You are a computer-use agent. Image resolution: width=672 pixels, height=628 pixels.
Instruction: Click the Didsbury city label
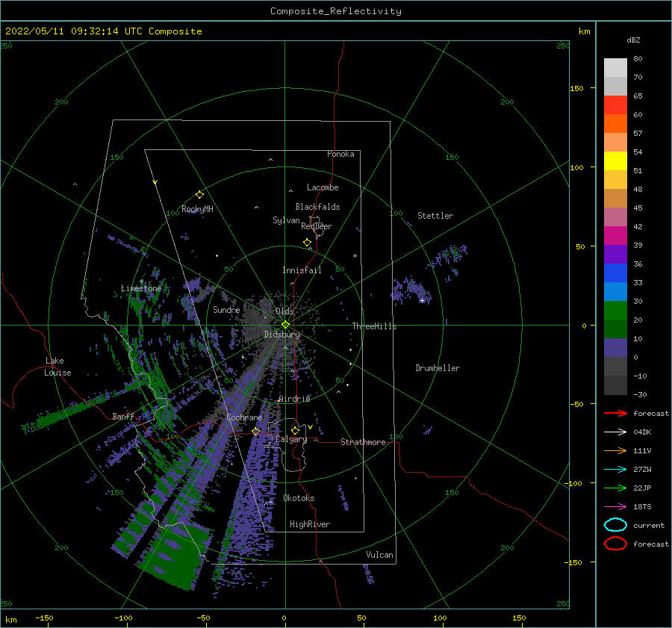(282, 335)
